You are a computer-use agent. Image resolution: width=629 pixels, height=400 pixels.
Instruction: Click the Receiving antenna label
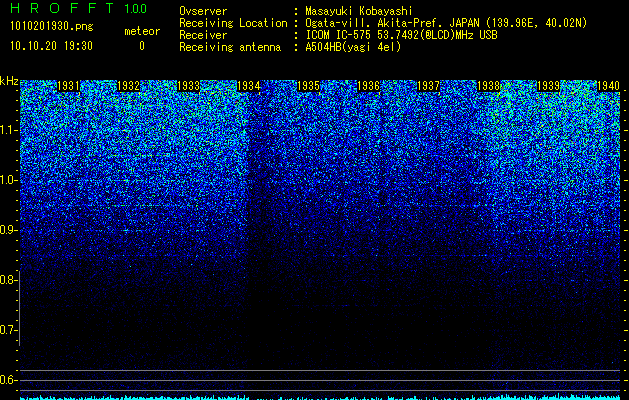(230, 47)
